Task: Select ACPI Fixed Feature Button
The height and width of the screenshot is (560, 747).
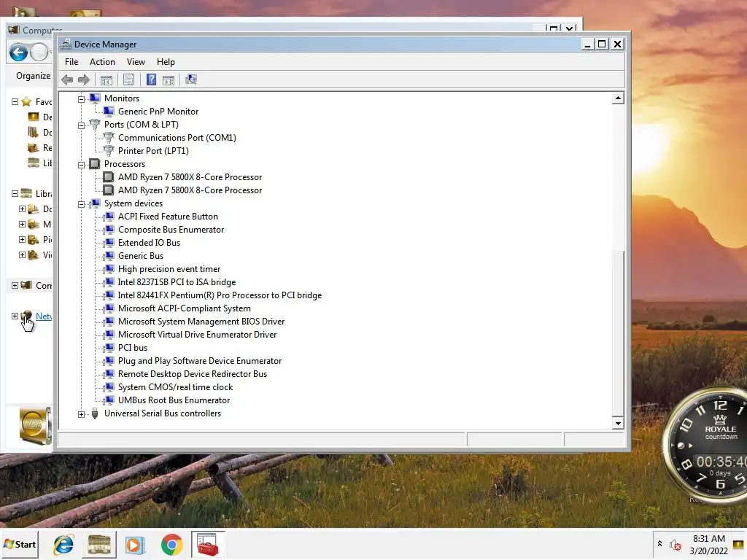Action: 169,216
